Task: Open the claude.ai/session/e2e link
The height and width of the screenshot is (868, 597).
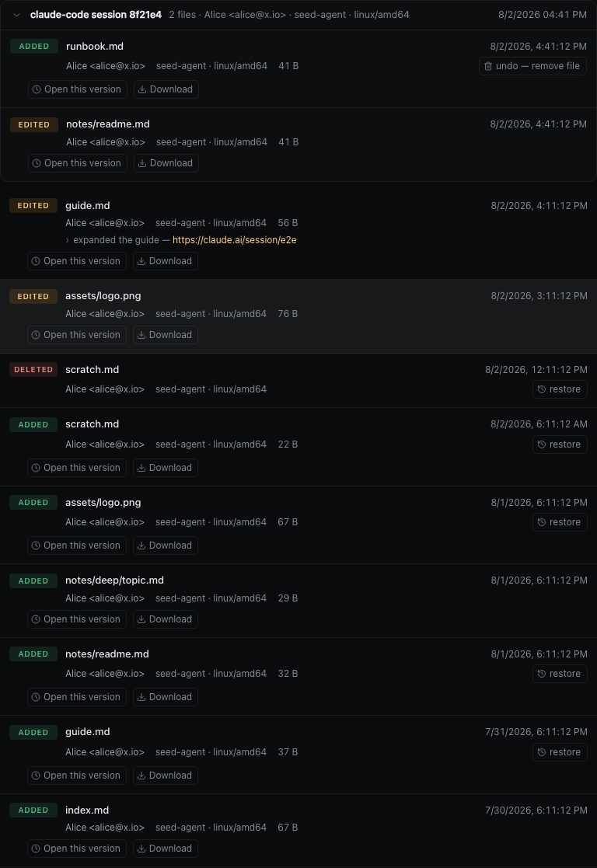Action: pos(234,240)
